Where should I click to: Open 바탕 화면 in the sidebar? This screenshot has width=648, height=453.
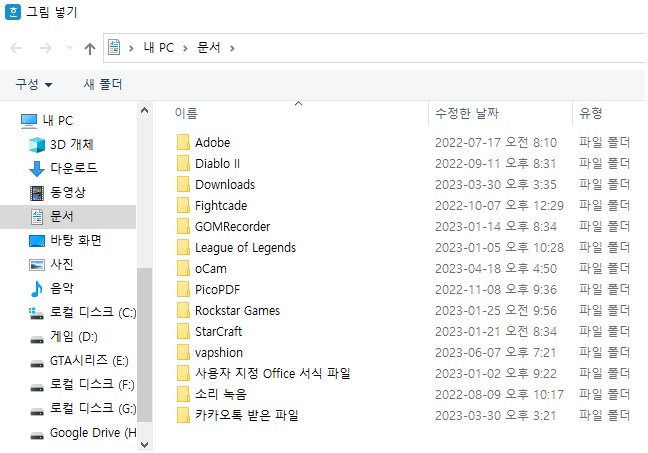point(65,241)
